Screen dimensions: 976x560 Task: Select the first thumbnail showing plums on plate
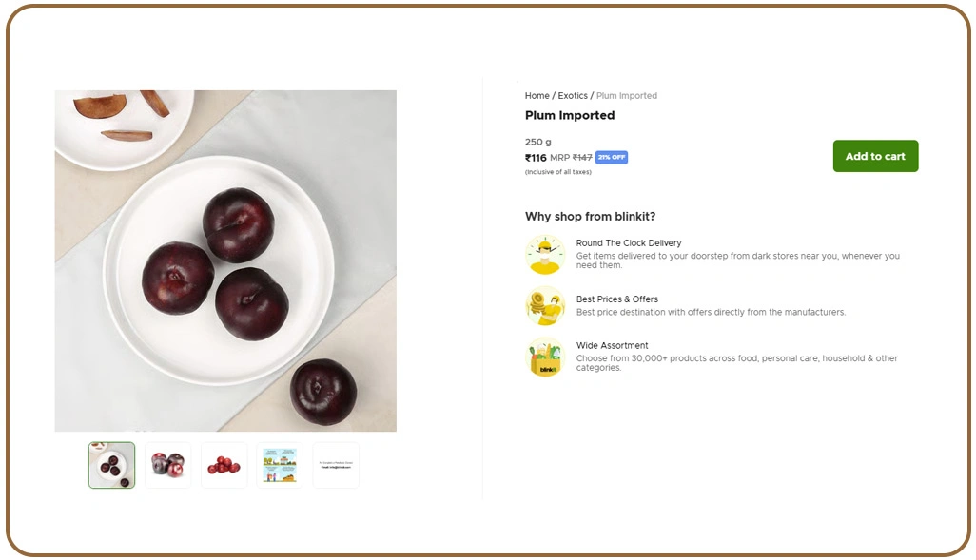pos(111,465)
